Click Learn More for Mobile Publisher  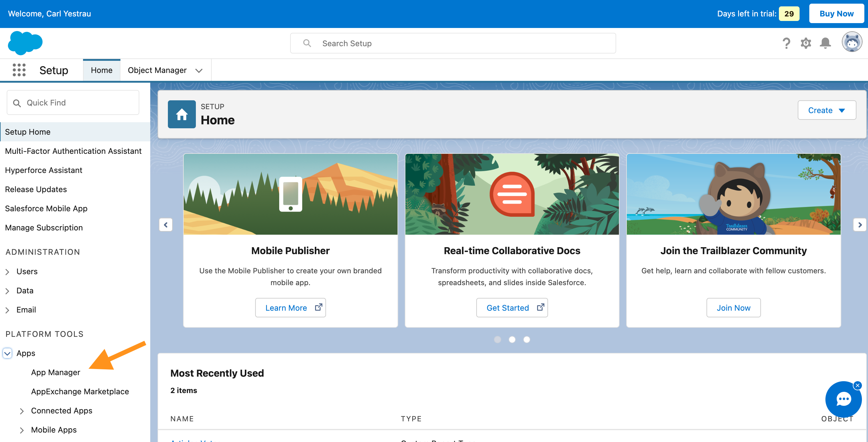coord(290,307)
